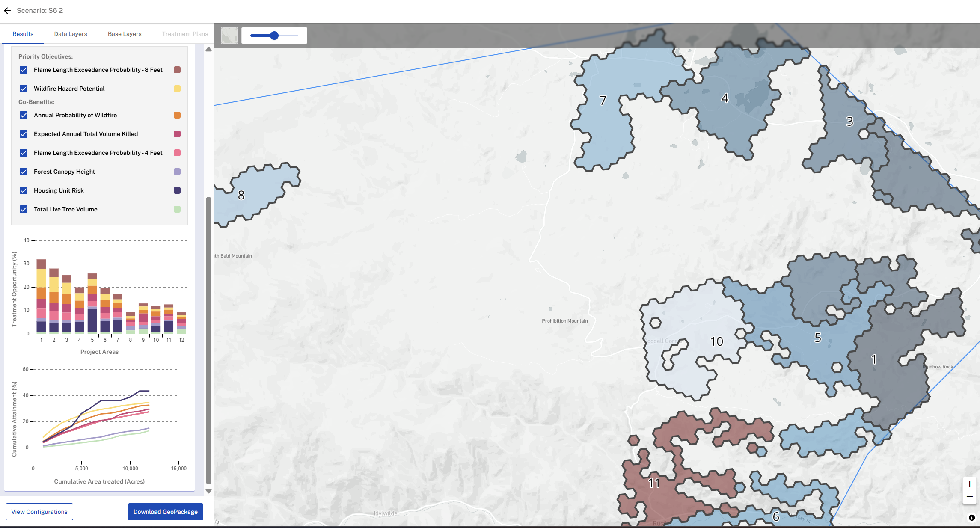
Task: Switch to the Data Layers tab
Action: [71, 34]
